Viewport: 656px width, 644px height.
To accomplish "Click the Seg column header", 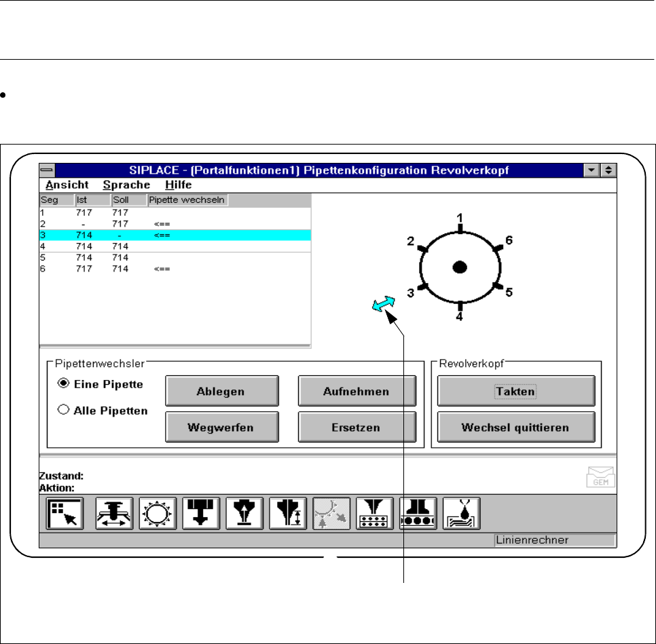I will [x=57, y=200].
